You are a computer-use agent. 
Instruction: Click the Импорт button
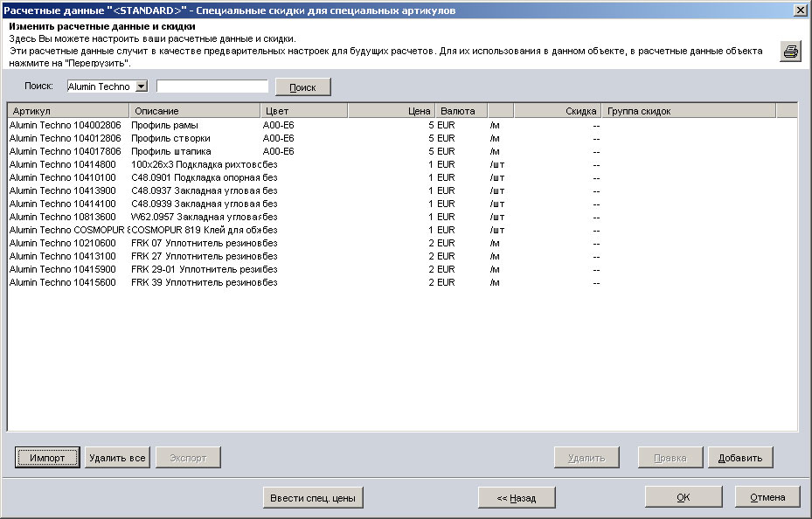click(47, 458)
